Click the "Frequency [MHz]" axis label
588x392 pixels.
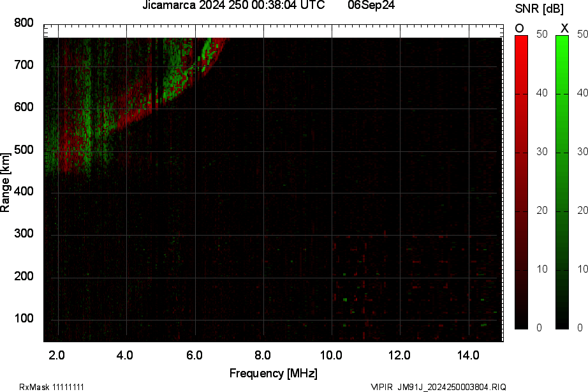point(274,373)
